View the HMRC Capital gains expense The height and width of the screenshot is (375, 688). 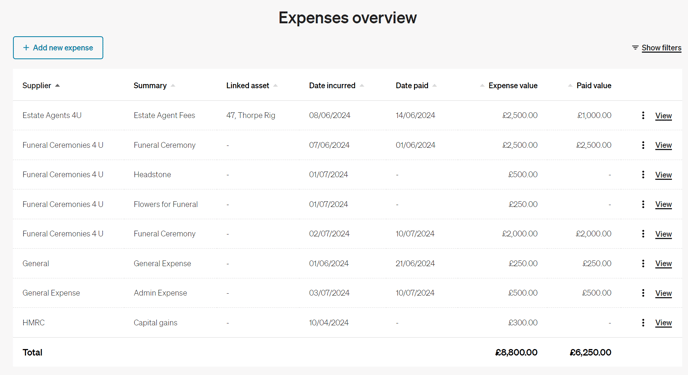click(663, 323)
